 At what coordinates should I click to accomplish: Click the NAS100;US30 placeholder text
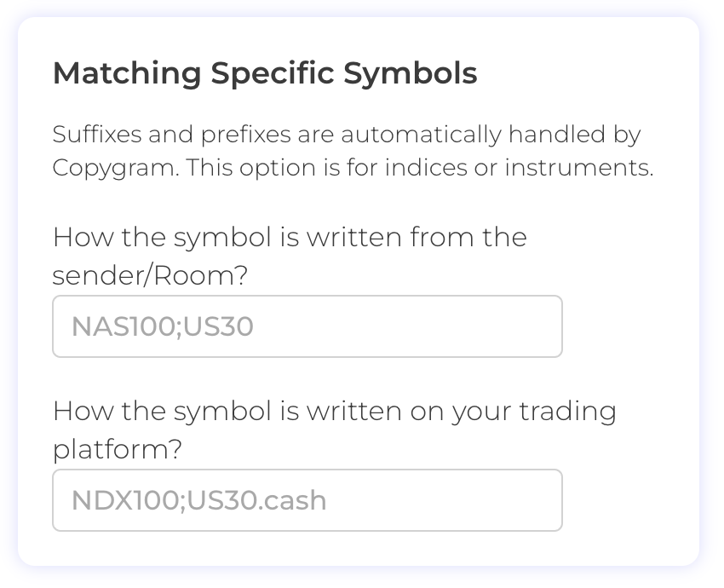163,326
